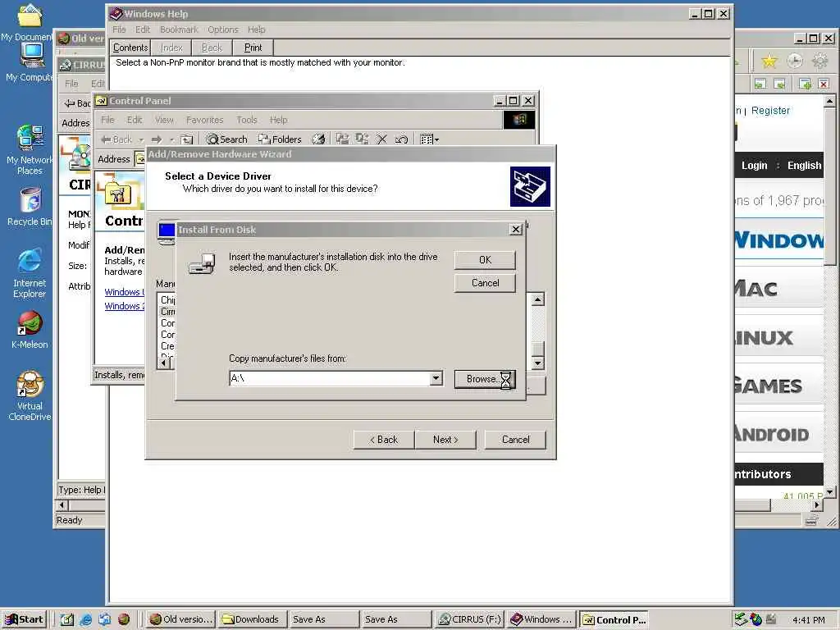Click Mac category banner on web page

pos(779,290)
